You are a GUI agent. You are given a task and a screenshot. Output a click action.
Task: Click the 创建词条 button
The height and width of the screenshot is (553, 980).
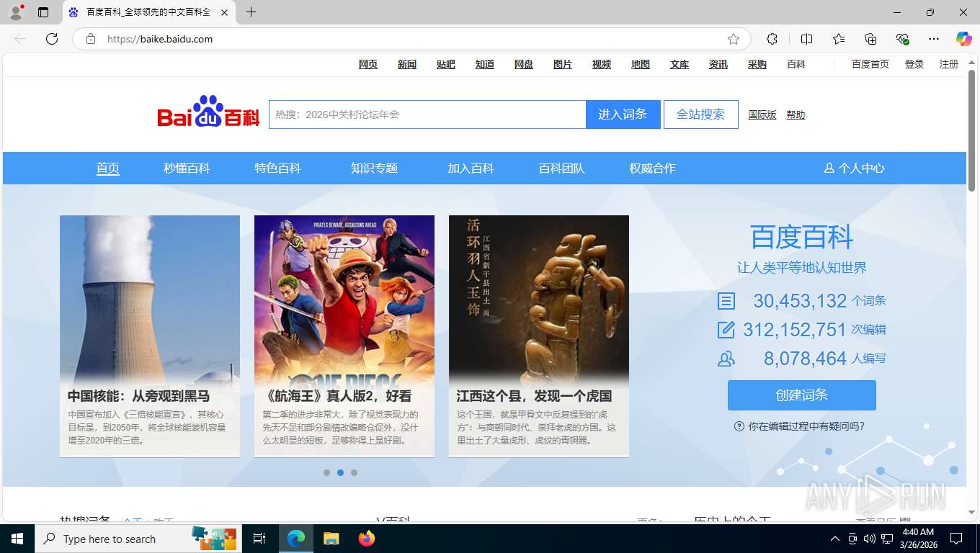click(x=802, y=395)
